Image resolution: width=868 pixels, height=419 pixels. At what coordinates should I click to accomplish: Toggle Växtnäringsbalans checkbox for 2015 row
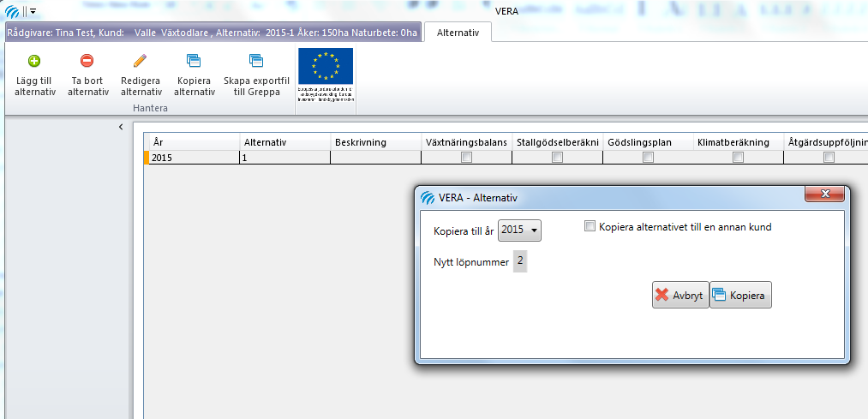point(467,158)
